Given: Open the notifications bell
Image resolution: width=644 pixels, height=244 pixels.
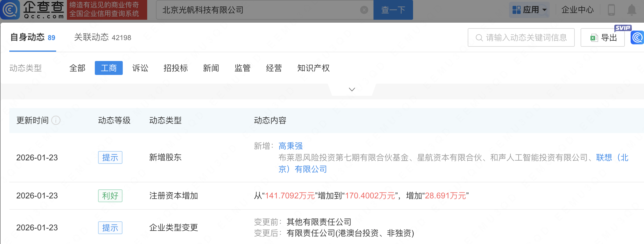Looking at the screenshot, I should (x=631, y=10).
